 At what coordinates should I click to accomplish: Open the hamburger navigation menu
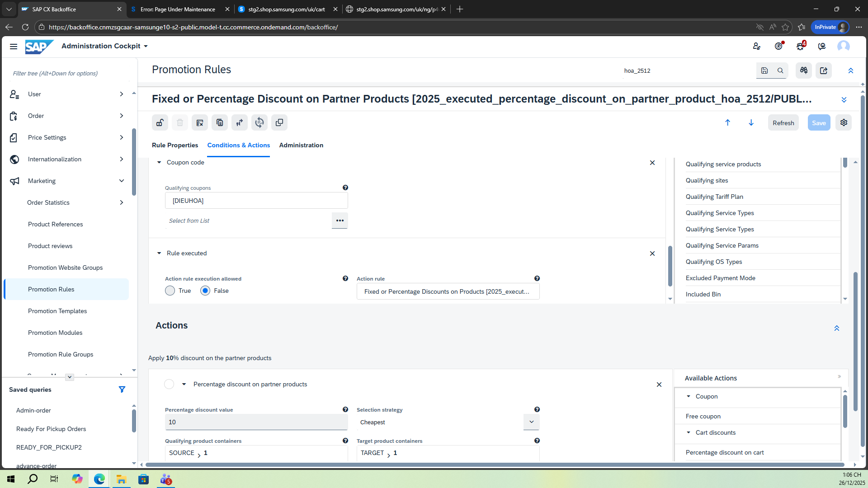tap(14, 46)
